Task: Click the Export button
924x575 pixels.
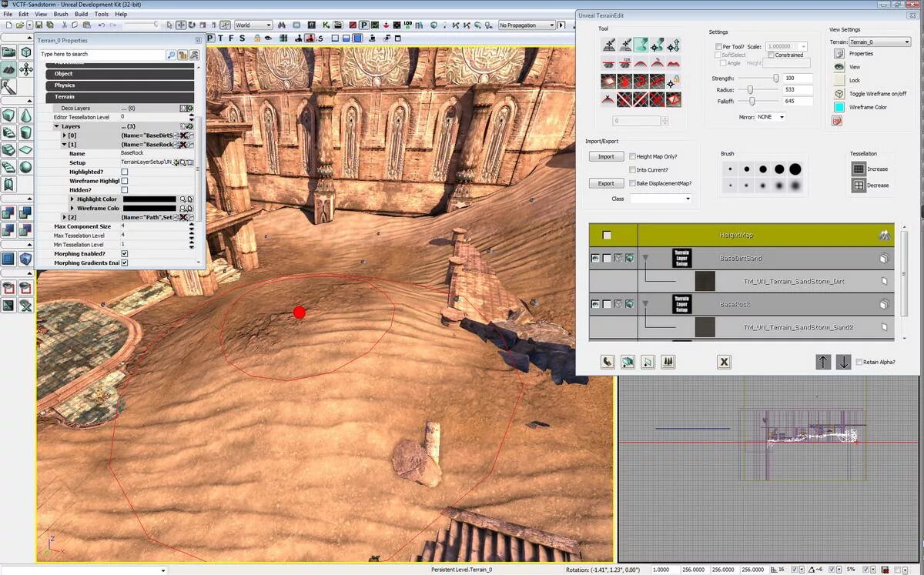Action: [606, 183]
